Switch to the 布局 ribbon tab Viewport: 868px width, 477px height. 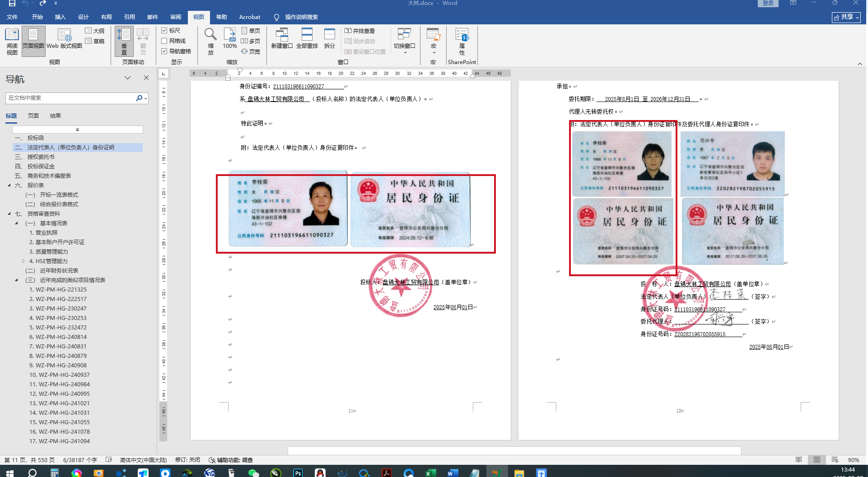[x=107, y=17]
